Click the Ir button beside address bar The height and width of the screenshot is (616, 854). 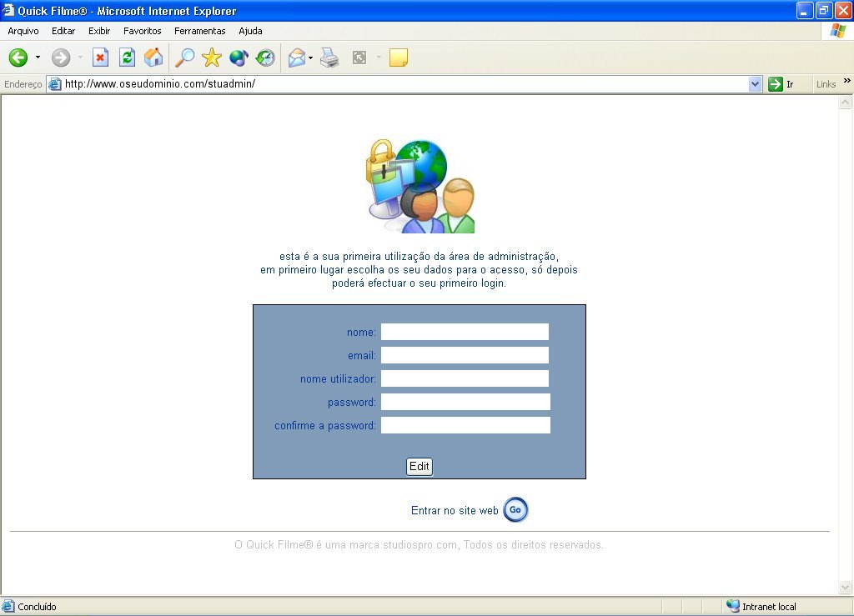coord(781,84)
